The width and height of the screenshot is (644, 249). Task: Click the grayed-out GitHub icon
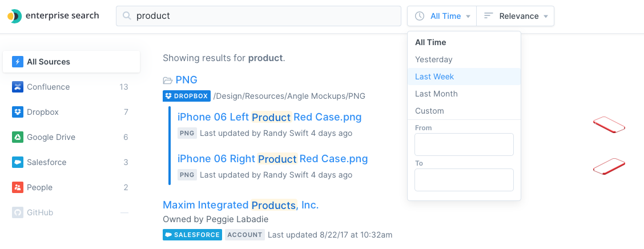coord(18,212)
